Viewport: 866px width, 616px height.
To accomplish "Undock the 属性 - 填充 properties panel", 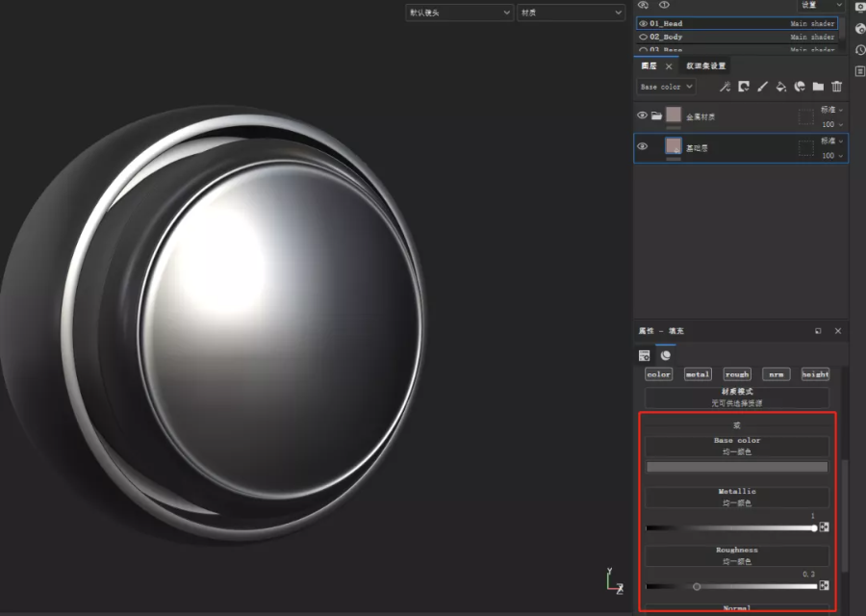I will coord(818,331).
